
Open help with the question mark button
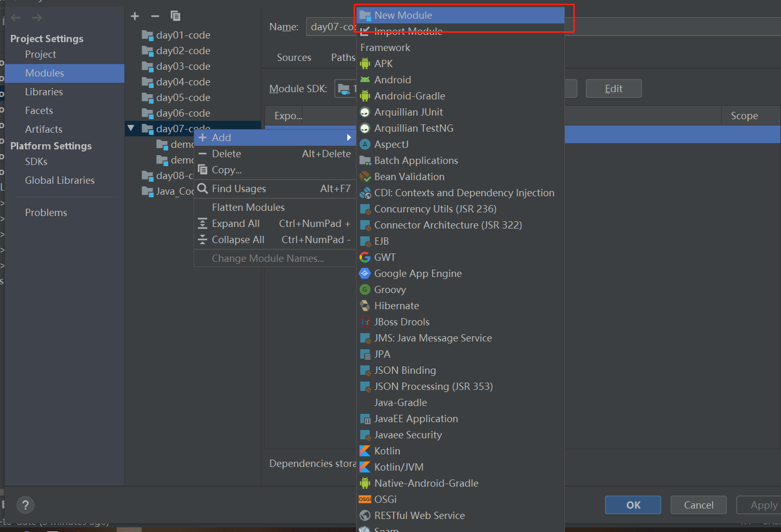pos(26,504)
